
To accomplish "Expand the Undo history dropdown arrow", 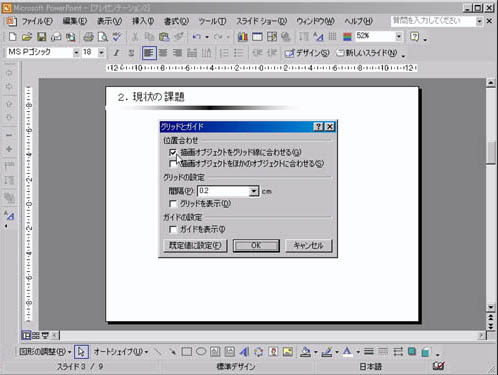I will (x=207, y=37).
